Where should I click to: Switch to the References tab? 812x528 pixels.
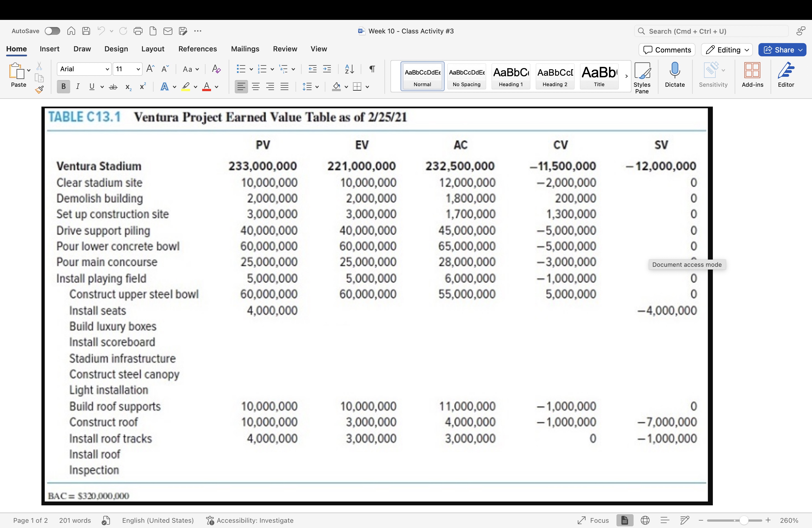pos(197,49)
